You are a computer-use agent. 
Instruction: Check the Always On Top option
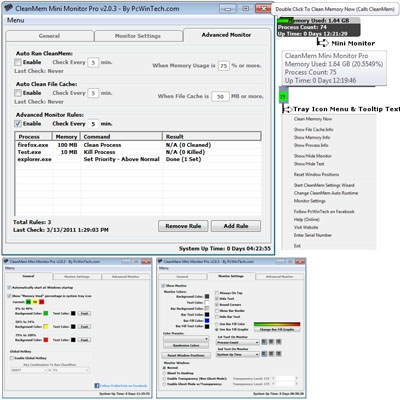coord(217,293)
